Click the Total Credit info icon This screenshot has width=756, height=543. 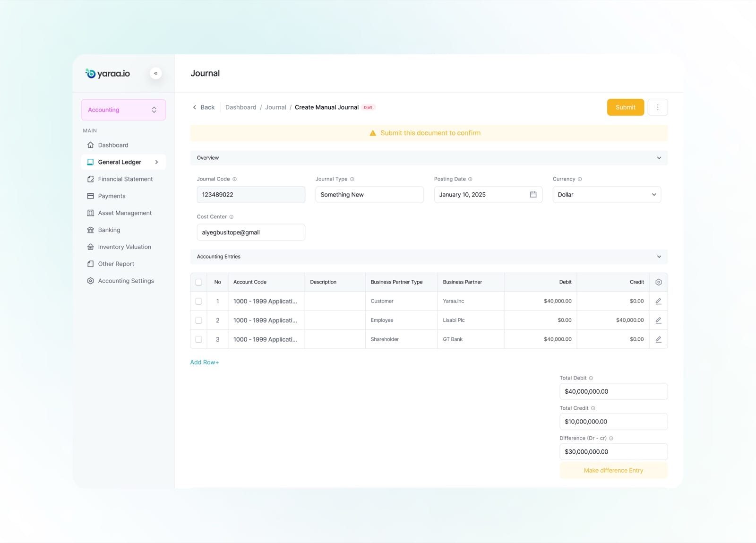(593, 408)
